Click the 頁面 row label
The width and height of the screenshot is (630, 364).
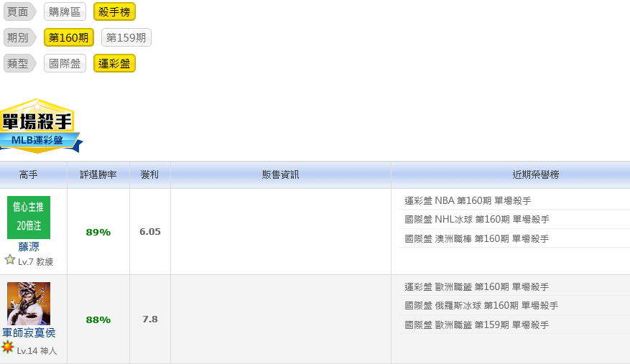coord(19,11)
